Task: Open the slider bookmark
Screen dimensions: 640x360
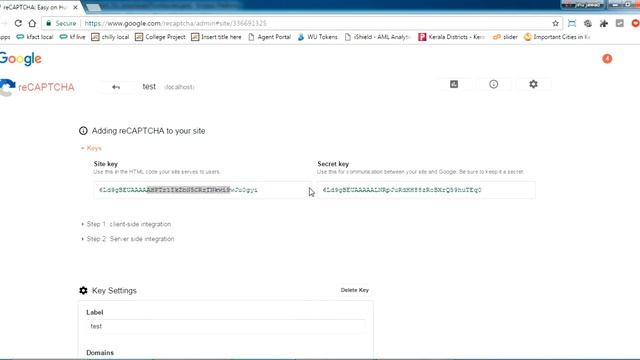Action: click(x=505, y=37)
